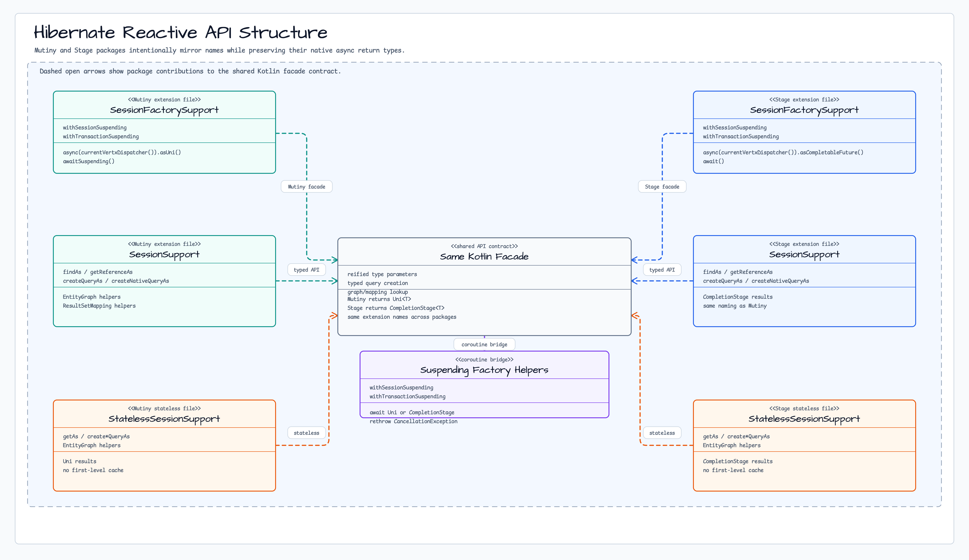The height and width of the screenshot is (560, 969).
Task: Select 'rethrow CancellationException' line
Action: 413,422
